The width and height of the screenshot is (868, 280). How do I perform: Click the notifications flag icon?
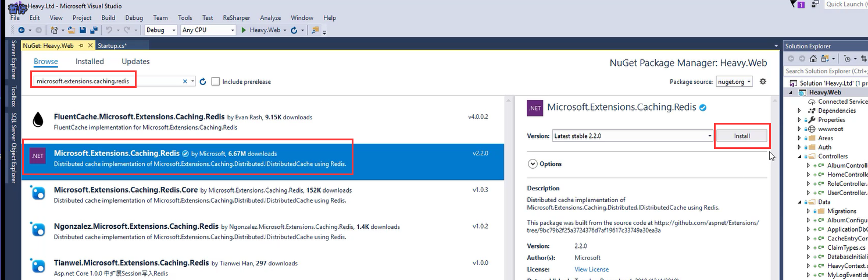pyautogui.click(x=795, y=4)
